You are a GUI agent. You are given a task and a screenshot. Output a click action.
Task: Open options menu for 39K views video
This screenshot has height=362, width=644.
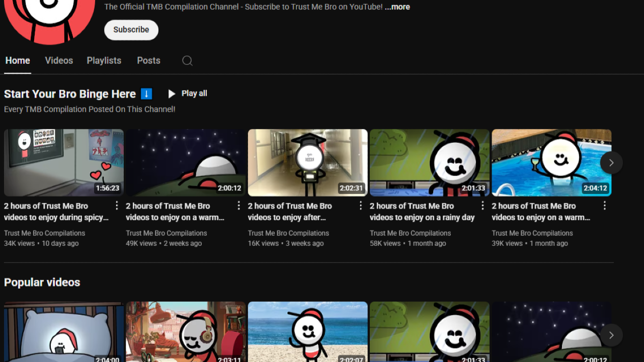click(604, 206)
